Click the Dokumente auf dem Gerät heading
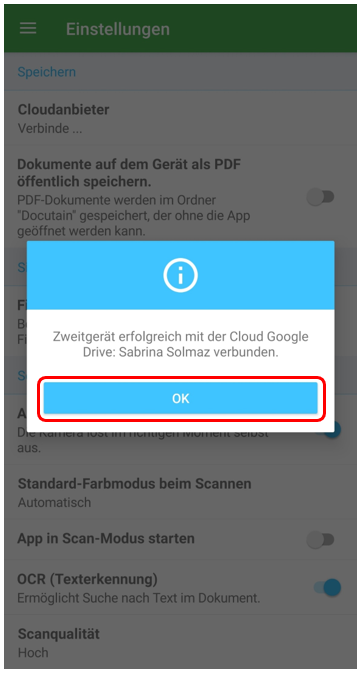The height and width of the screenshot is (675, 361). (129, 173)
